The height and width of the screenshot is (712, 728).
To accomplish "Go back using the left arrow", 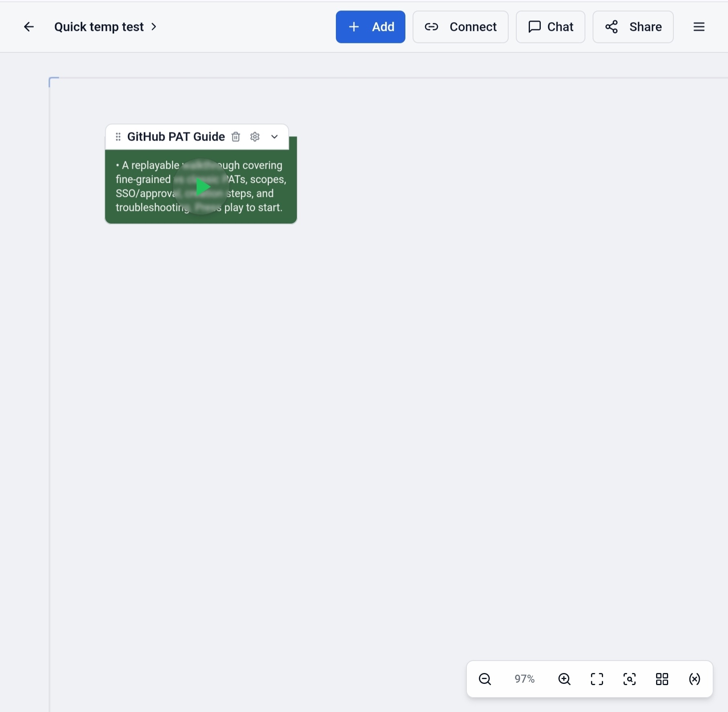I will point(29,27).
